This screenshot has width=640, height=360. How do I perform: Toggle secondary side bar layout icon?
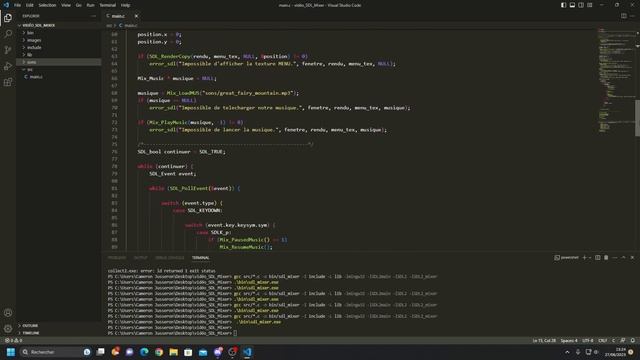click(x=581, y=5)
